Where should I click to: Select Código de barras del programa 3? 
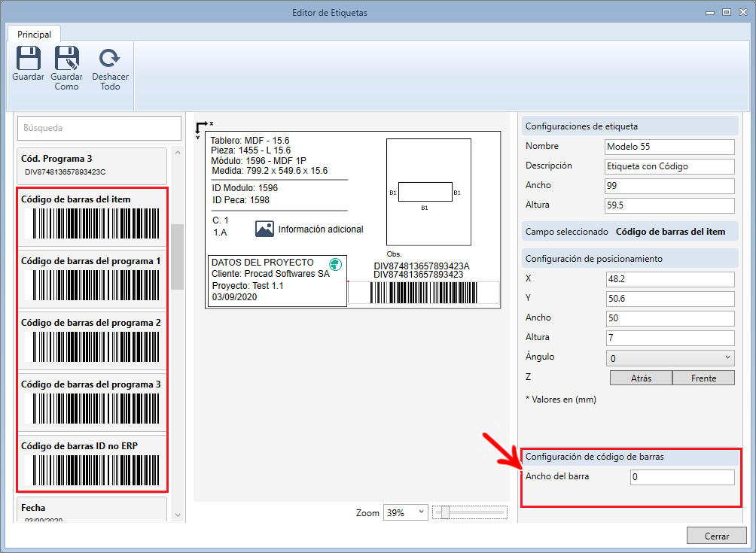pos(92,403)
